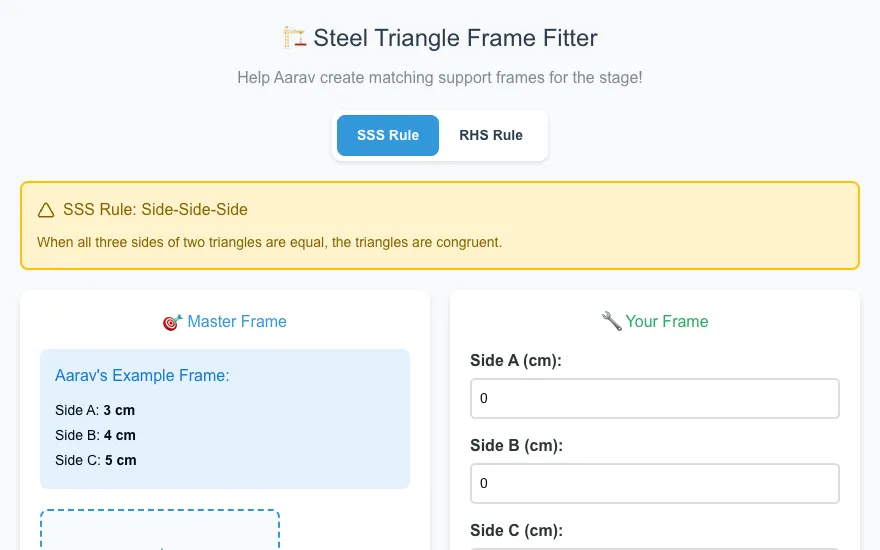Click the Side B: 4 cm entry
The image size is (880, 550).
tap(95, 435)
